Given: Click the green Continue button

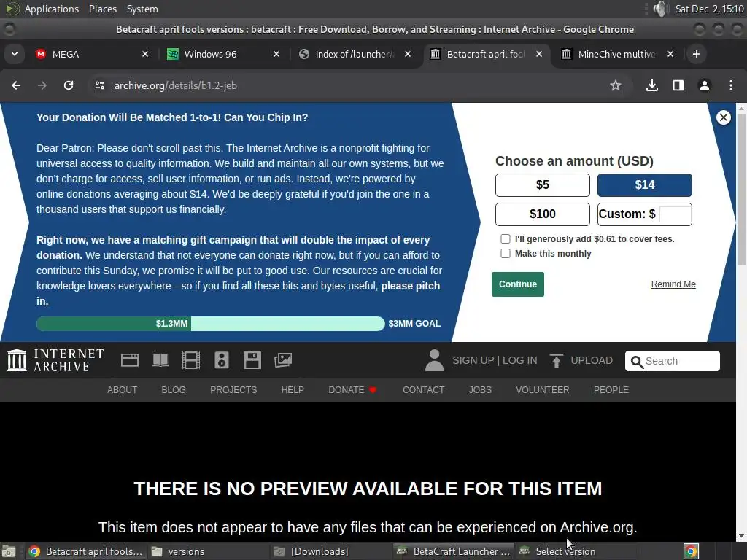Looking at the screenshot, I should coord(518,284).
